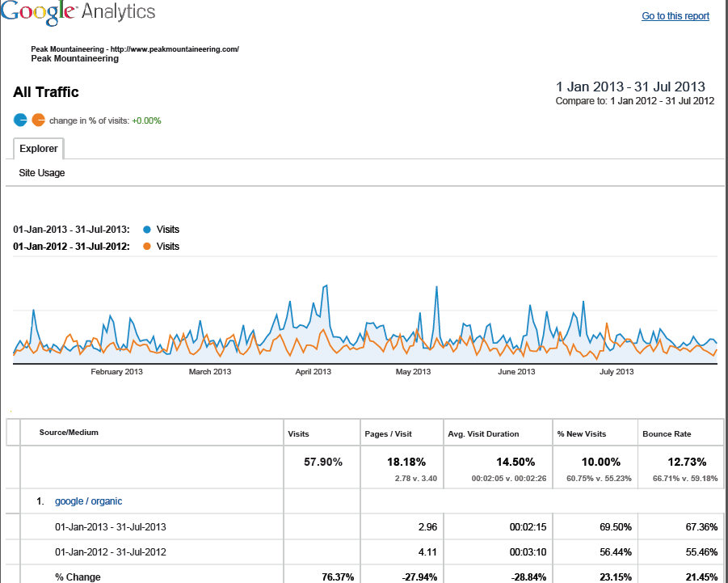
Task: Open the Explorer tab
Action: (x=39, y=149)
